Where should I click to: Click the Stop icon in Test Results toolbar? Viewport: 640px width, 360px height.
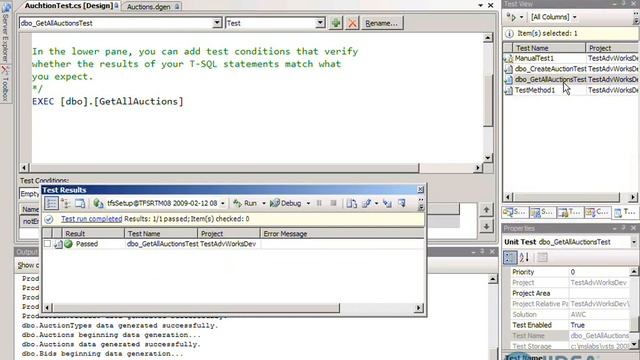(333, 203)
